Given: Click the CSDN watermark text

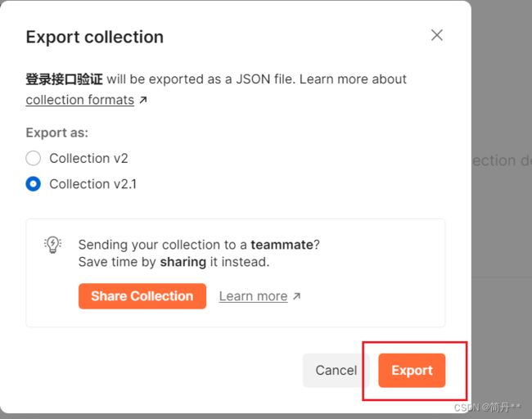Looking at the screenshot, I should pos(487,407).
